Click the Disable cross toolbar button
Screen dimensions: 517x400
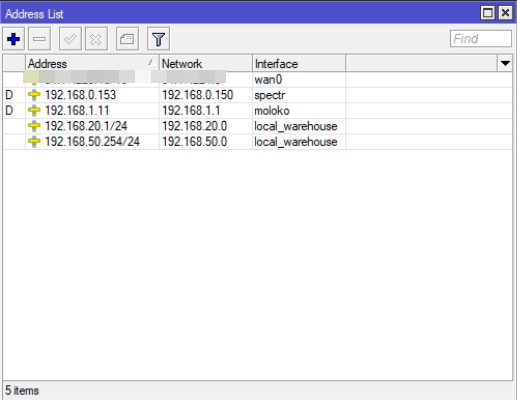(x=96, y=39)
